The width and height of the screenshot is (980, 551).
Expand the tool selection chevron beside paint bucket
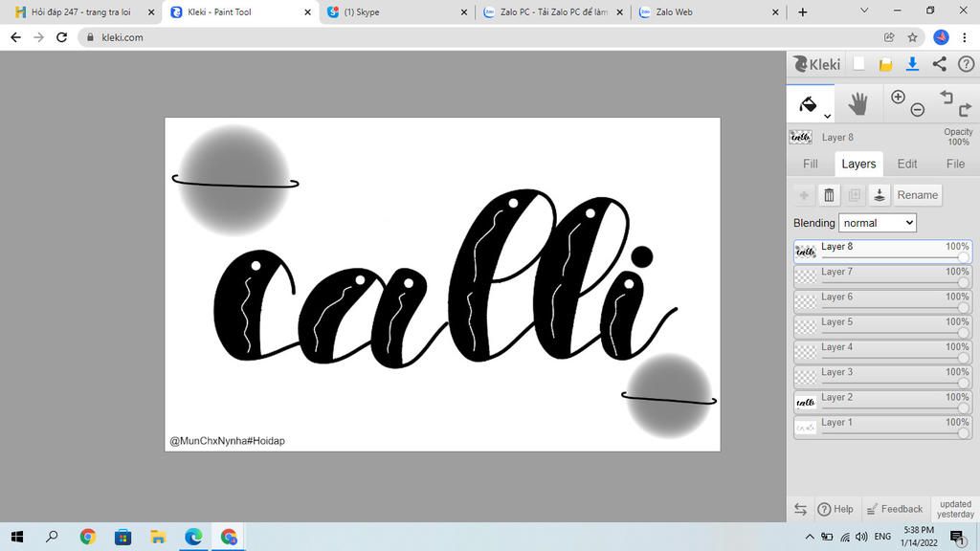point(827,116)
